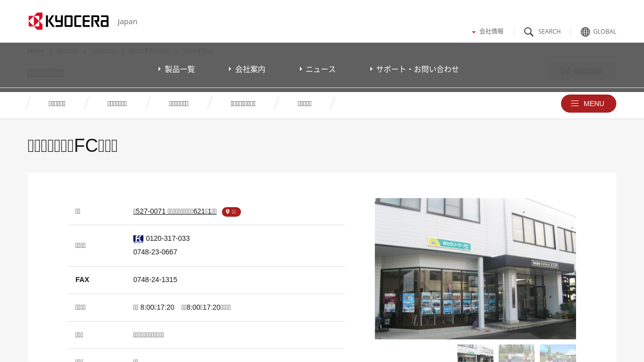Image resolution: width=644 pixels, height=362 pixels.
Task: Select the first storefront thumbnail
Action: (x=475, y=353)
